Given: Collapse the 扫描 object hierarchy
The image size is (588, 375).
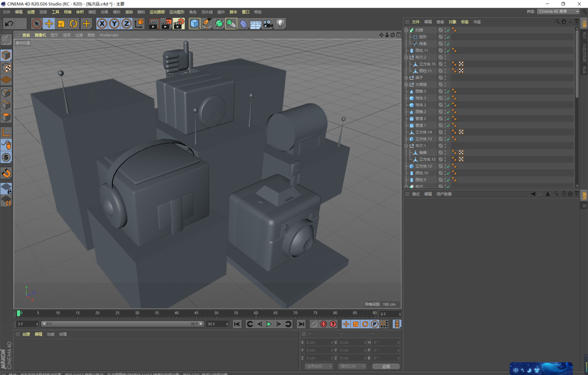Looking at the screenshot, I should pos(407,30).
